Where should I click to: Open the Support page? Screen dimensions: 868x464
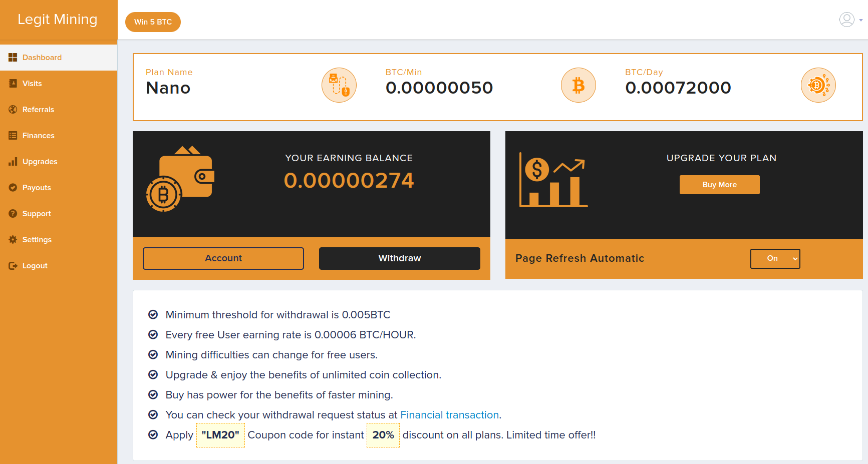[59, 214]
